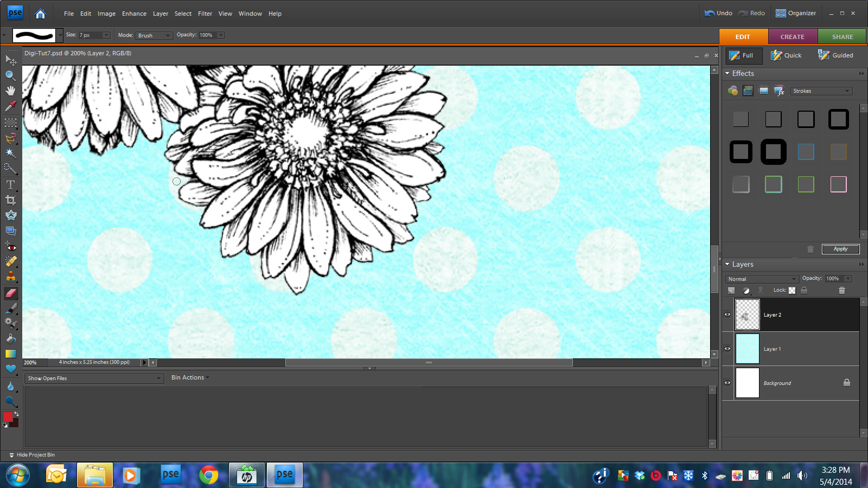Select the Horizontal Type tool
This screenshot has width=868, height=488.
(x=10, y=185)
